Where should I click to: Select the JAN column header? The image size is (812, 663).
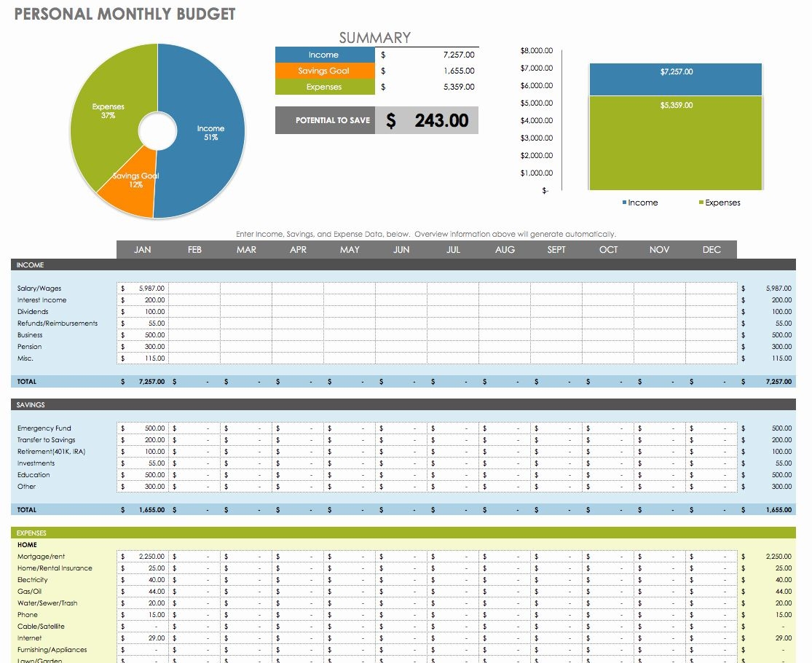point(143,250)
